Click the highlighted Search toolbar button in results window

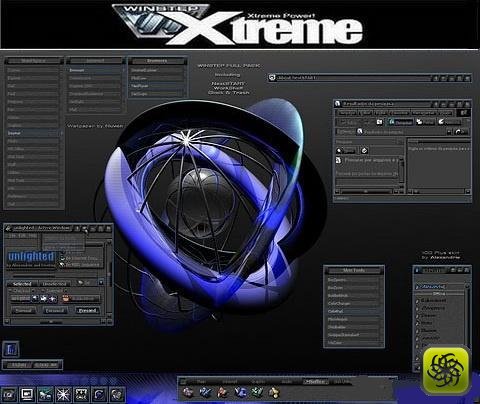click(400, 122)
